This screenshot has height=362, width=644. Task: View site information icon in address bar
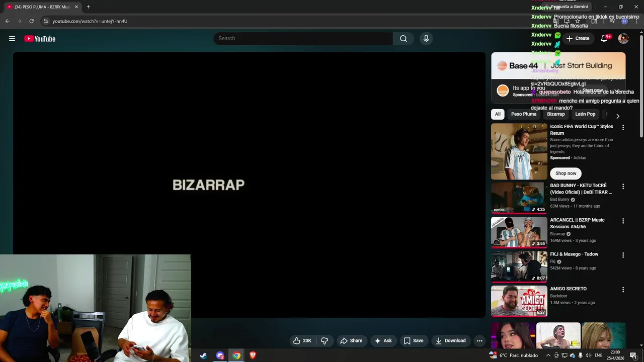click(x=46, y=21)
